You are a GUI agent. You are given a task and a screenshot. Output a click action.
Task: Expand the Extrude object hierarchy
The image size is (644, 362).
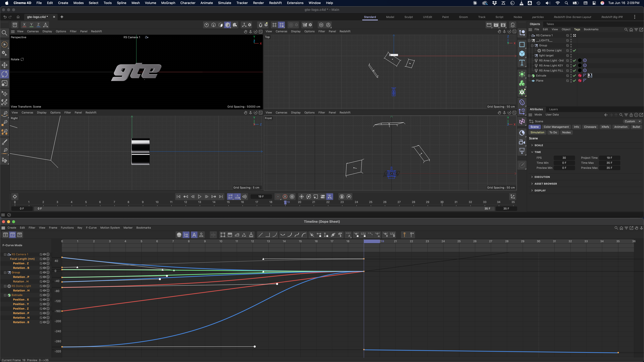tap(529, 76)
